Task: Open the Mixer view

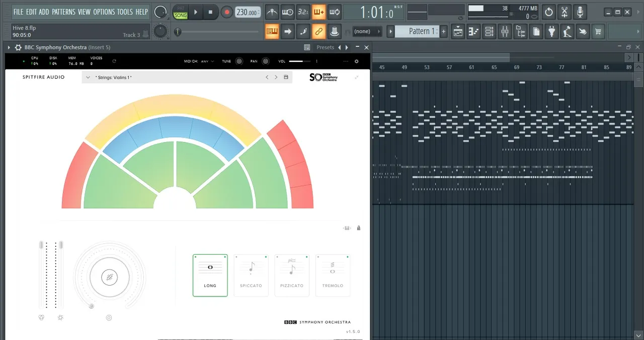Action: pos(505,31)
